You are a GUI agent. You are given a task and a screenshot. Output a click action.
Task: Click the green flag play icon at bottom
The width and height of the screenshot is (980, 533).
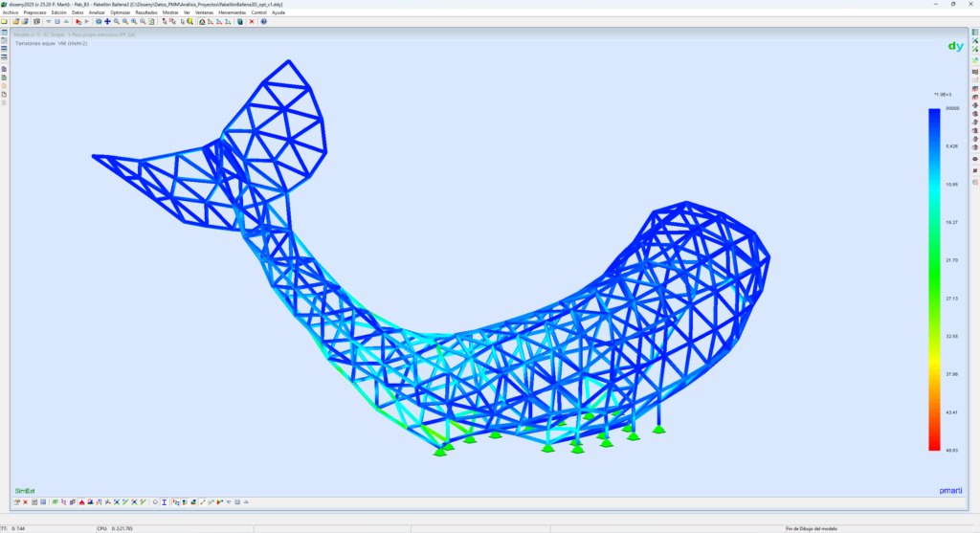click(219, 501)
